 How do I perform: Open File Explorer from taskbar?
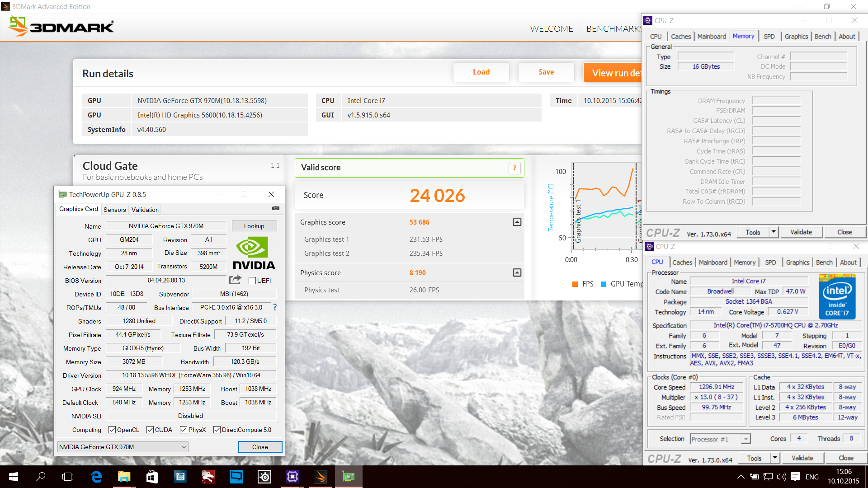124,477
